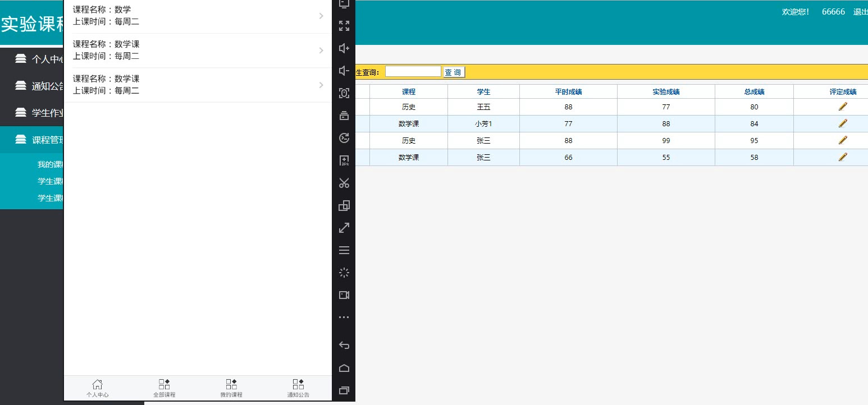The width and height of the screenshot is (868, 405).
Task: Click the pencil icon in 张三 数学课 row
Action: click(843, 157)
